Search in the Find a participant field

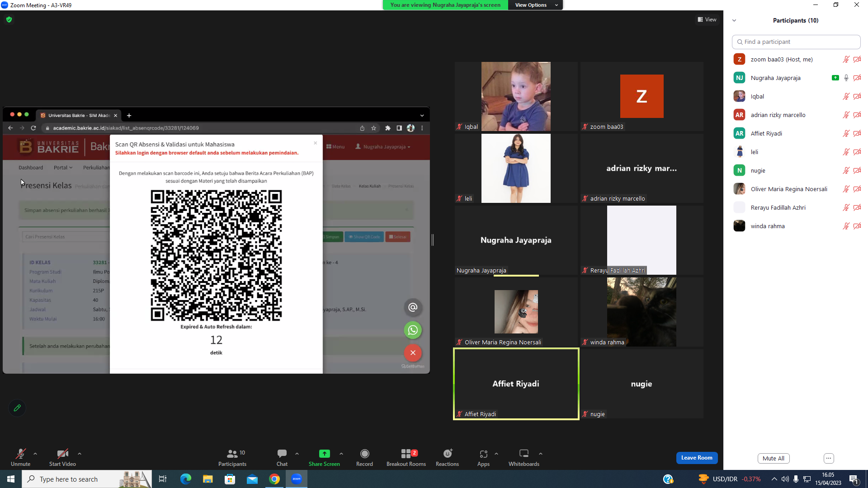click(796, 42)
